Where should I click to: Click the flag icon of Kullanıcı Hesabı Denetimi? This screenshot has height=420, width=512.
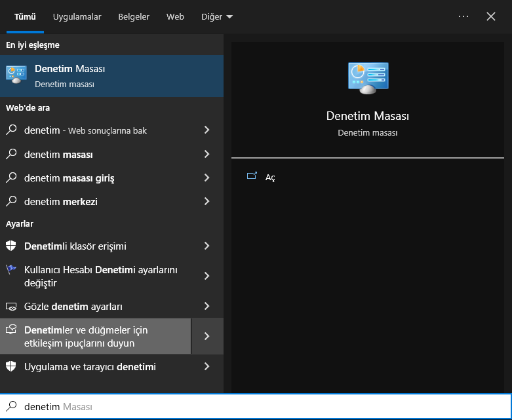click(11, 269)
